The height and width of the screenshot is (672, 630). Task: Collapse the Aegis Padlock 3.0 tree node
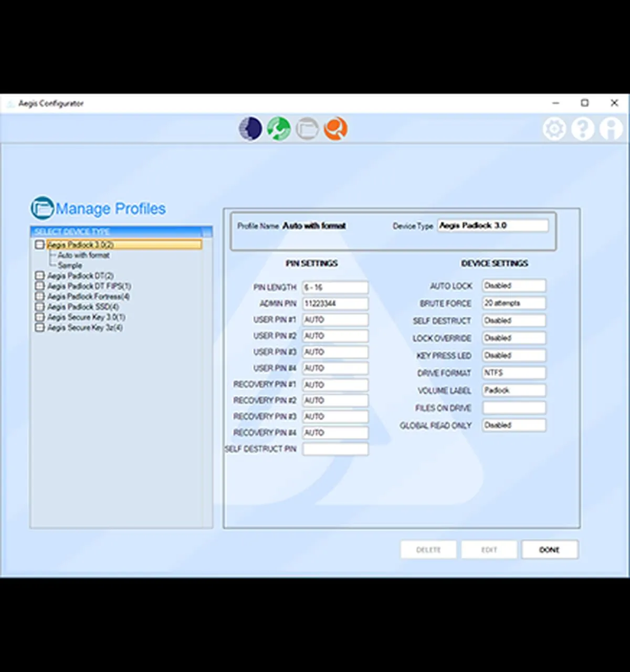(39, 244)
